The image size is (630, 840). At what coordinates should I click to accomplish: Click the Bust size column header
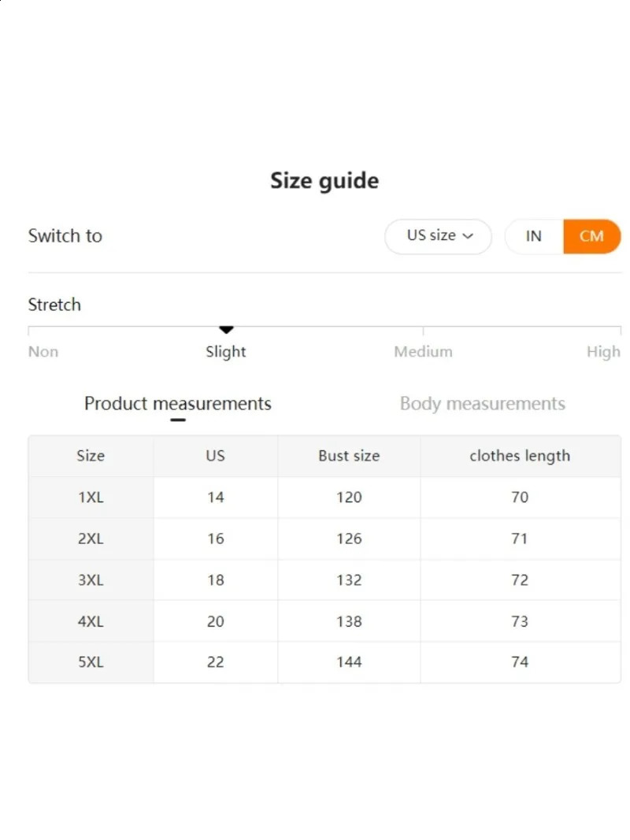pyautogui.click(x=349, y=456)
